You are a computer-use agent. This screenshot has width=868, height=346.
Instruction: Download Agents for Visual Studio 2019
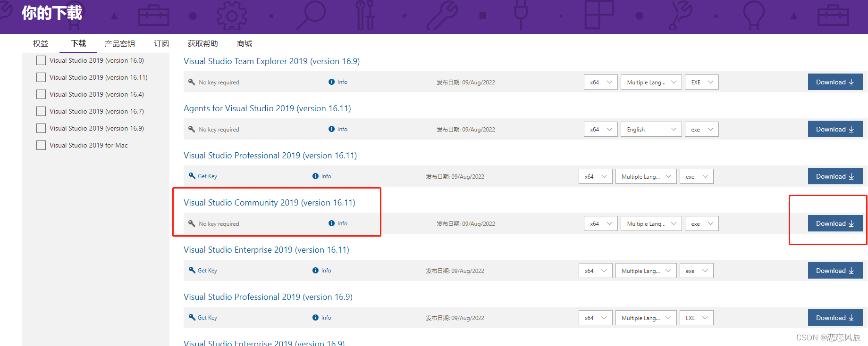[x=835, y=129]
